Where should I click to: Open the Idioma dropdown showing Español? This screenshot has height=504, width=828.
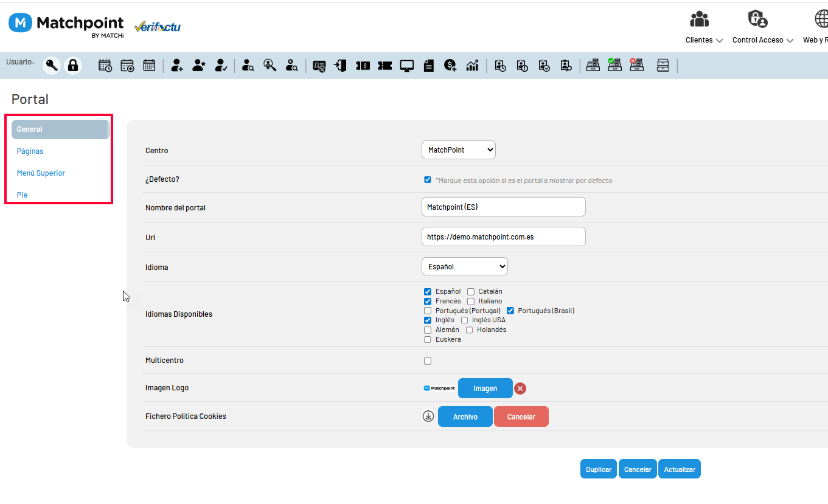tap(465, 266)
